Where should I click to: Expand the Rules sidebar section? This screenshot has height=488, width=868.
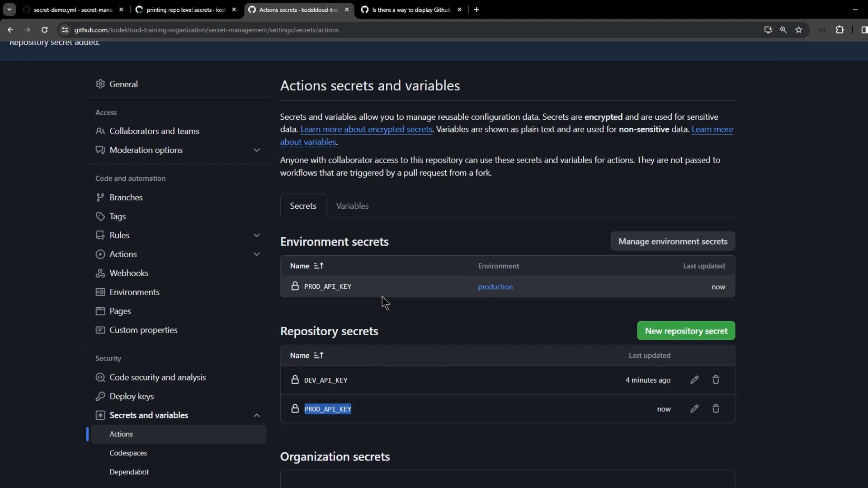click(256, 235)
